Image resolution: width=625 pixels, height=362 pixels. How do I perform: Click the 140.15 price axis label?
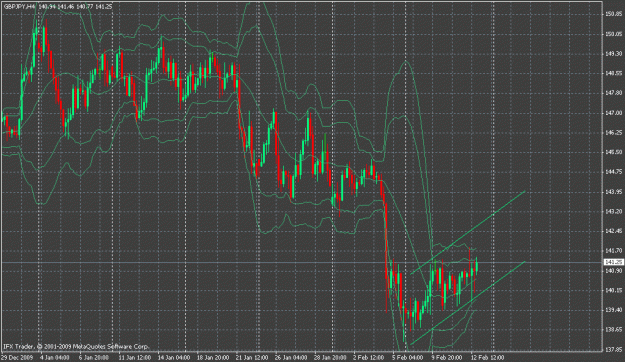613,291
